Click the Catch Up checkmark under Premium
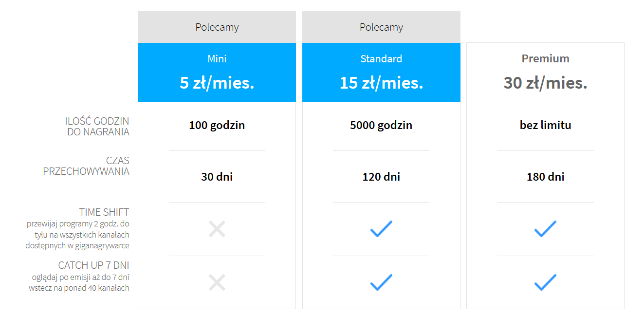The image size is (644, 316). click(545, 282)
